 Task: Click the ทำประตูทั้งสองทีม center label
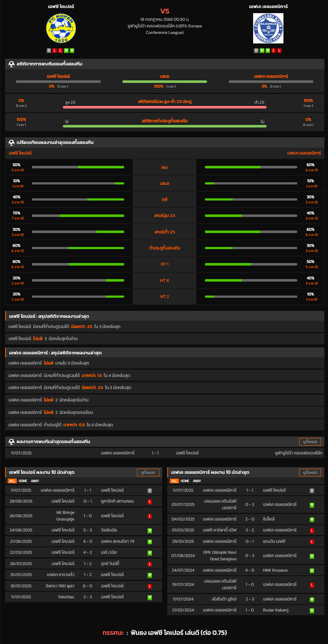(x=165, y=248)
